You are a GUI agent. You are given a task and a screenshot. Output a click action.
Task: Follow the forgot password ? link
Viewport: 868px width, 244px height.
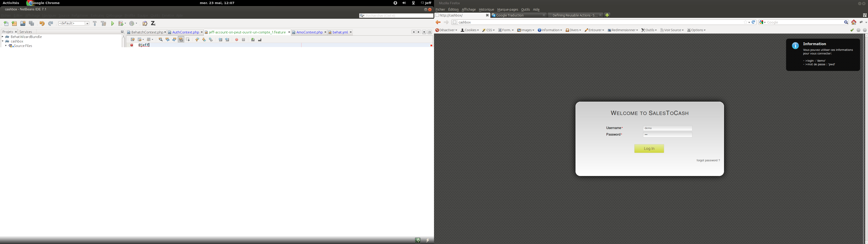[708, 160]
